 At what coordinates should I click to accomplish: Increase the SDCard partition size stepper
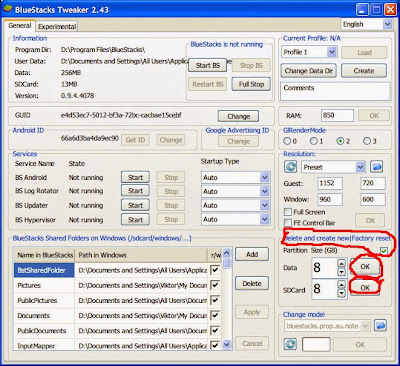pos(341,285)
